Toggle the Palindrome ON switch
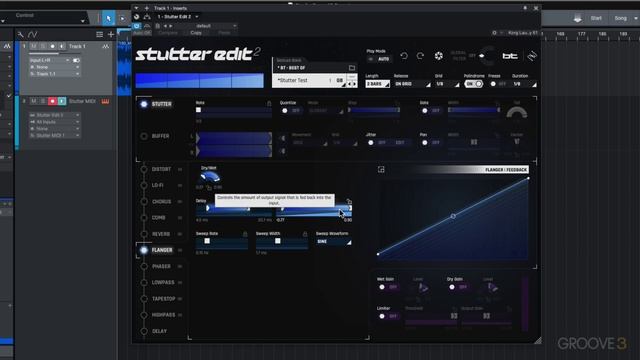Screen dimensions: 640x360 pyautogui.click(x=474, y=84)
